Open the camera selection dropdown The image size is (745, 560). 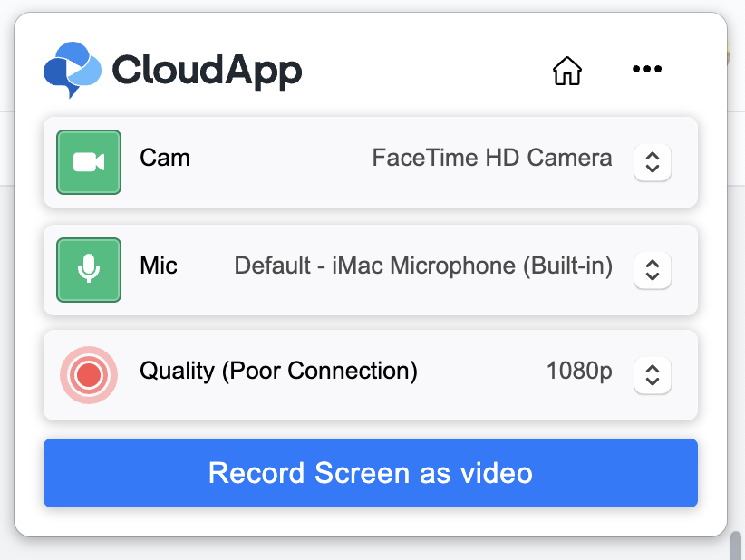pos(653,162)
